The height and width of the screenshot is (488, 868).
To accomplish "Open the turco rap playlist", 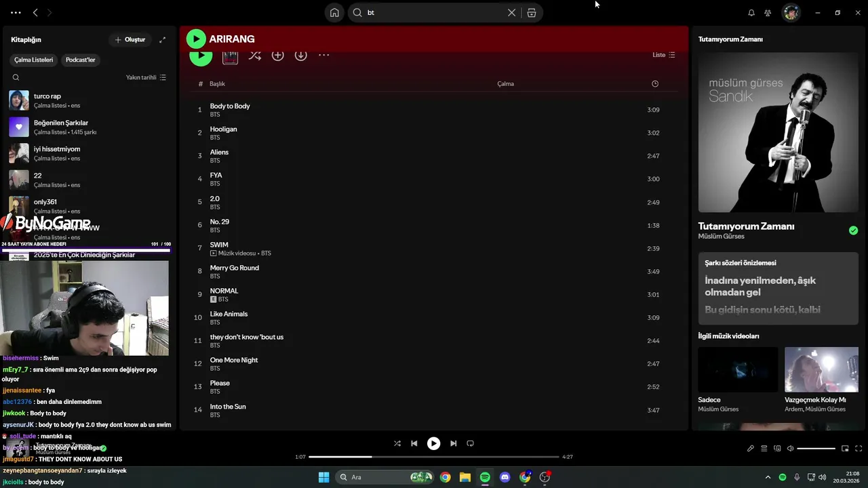I will 88,100.
